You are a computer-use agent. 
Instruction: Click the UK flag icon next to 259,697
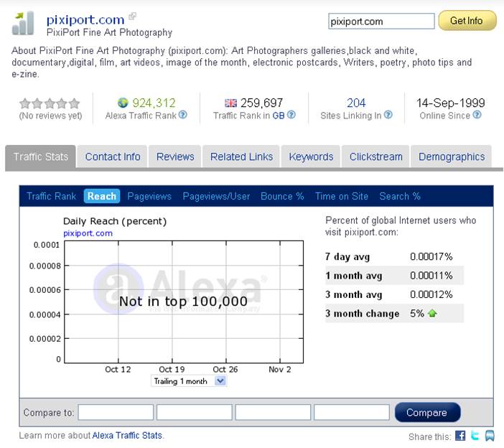tap(230, 103)
